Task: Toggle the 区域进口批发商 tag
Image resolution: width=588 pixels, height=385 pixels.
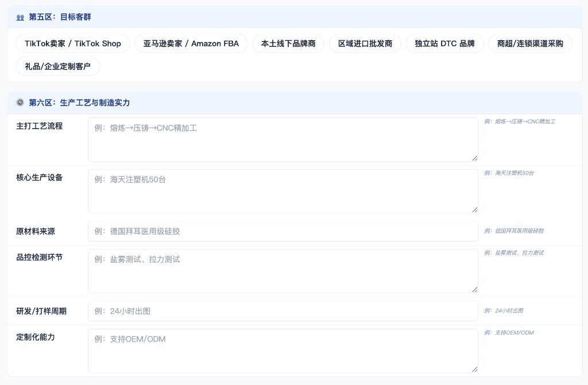Action: [x=365, y=44]
